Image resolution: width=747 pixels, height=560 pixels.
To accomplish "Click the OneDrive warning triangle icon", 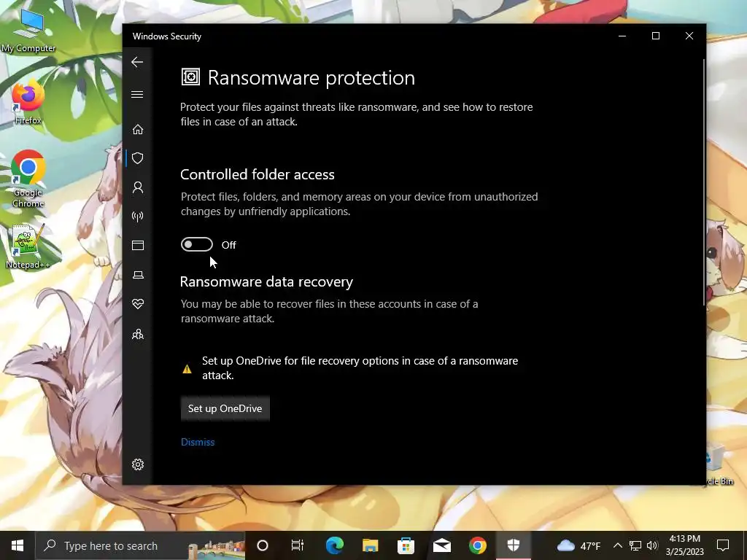I will coord(187,368).
